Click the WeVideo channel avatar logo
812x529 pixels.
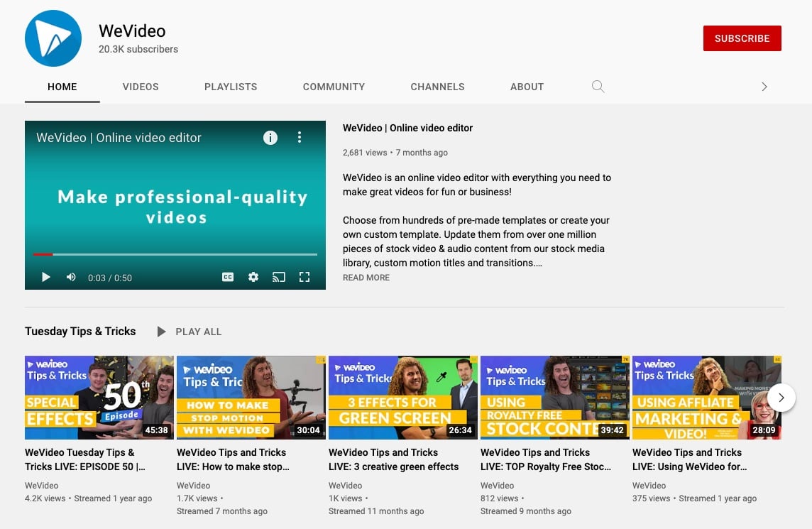coord(54,38)
